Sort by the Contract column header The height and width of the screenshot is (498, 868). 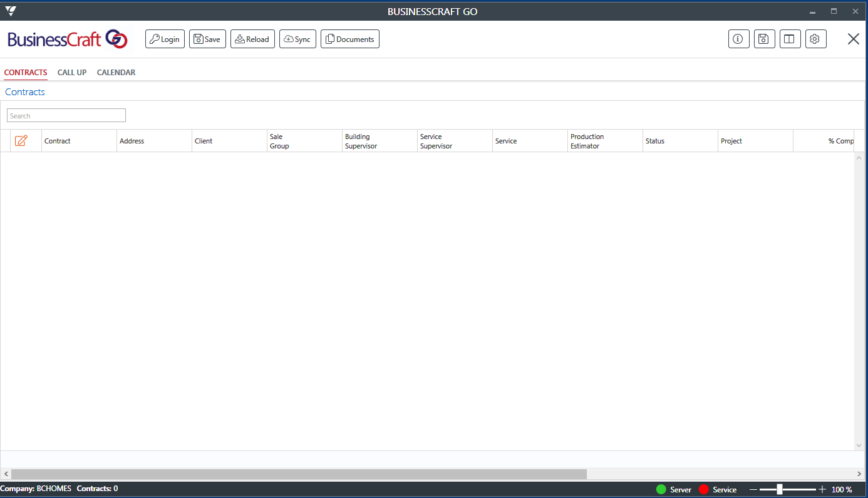(79, 141)
